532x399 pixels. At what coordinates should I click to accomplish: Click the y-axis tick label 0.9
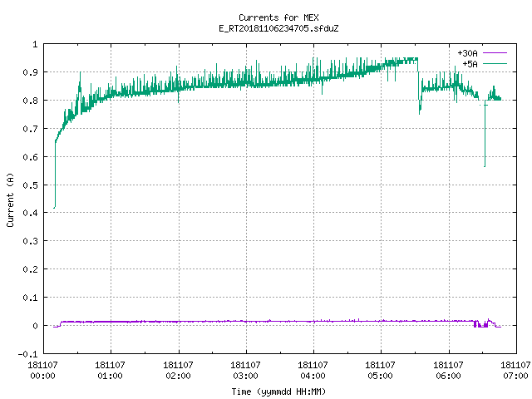[x=30, y=72]
